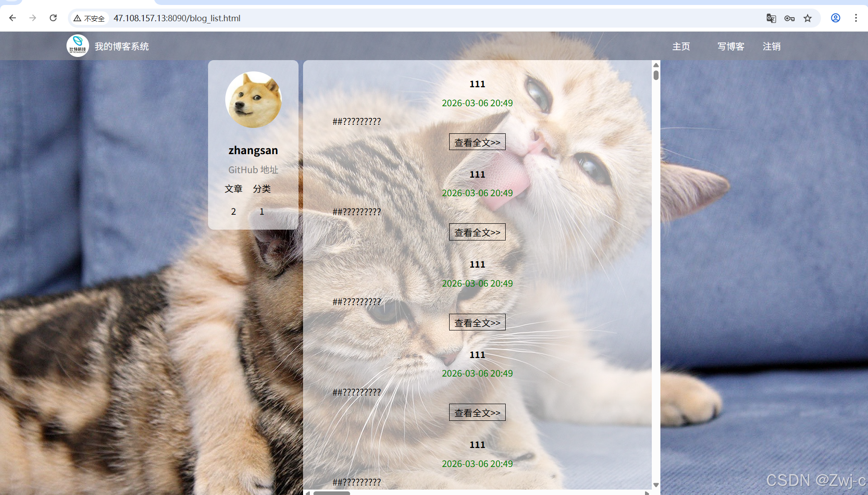
Task: Open the browser three-dot menu
Action: [856, 18]
